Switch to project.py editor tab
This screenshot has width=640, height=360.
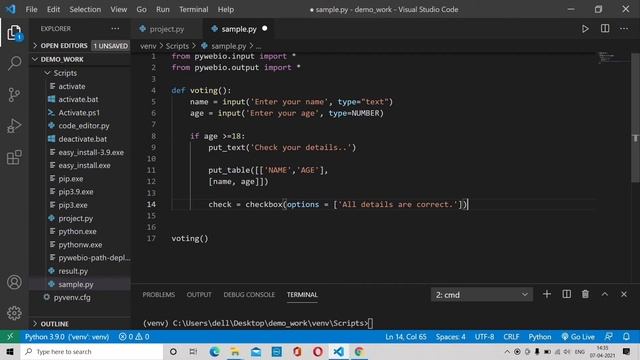click(167, 29)
